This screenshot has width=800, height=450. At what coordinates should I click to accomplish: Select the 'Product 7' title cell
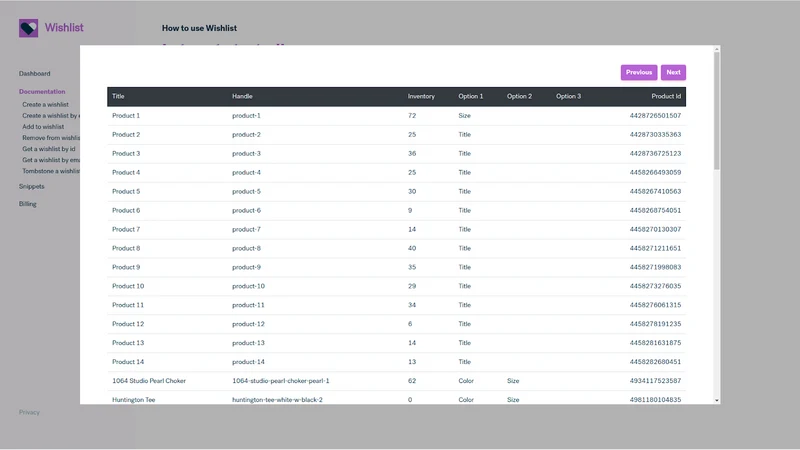click(x=126, y=230)
